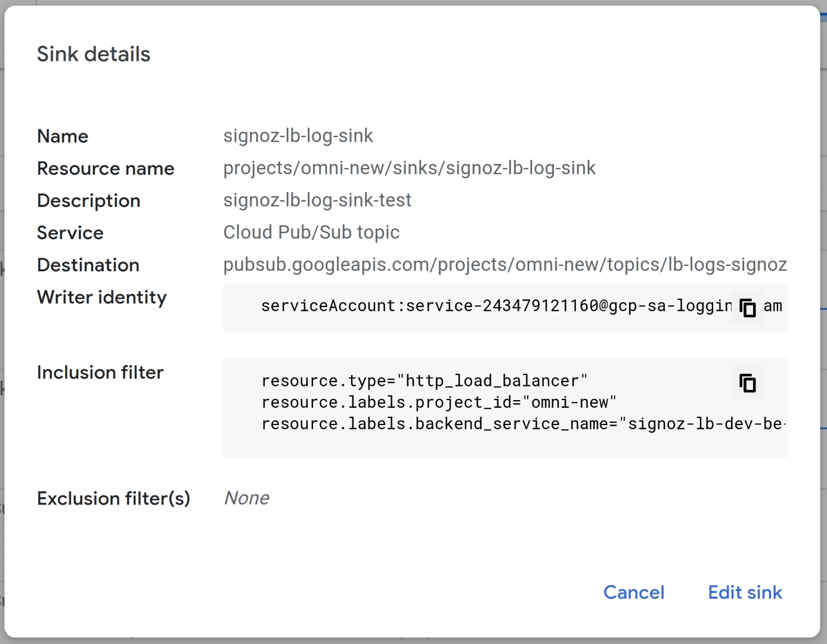Click the serviceAccount writer identity text
This screenshot has width=827, height=644.
[x=496, y=306]
